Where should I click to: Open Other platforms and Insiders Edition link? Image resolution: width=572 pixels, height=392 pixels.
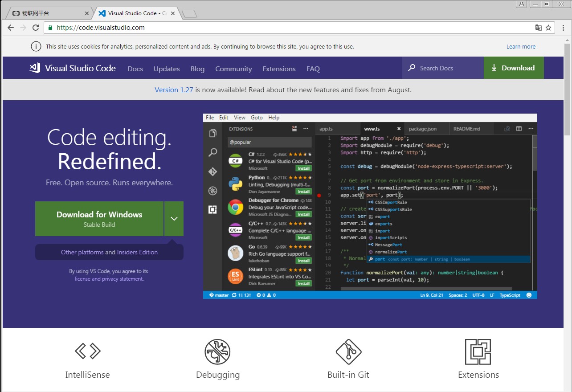point(109,252)
